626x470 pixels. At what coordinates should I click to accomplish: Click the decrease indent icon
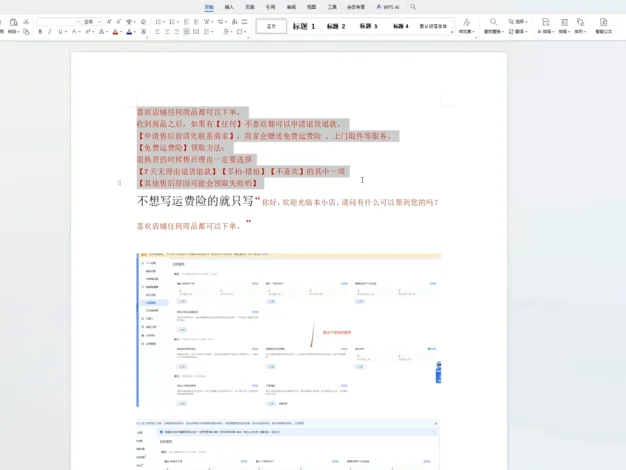click(x=186, y=22)
